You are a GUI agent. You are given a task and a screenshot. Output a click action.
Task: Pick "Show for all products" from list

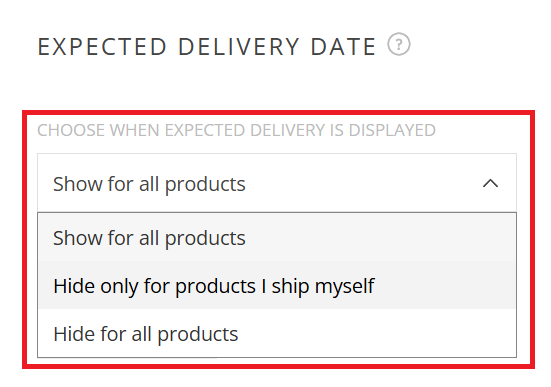pyautogui.click(x=277, y=238)
